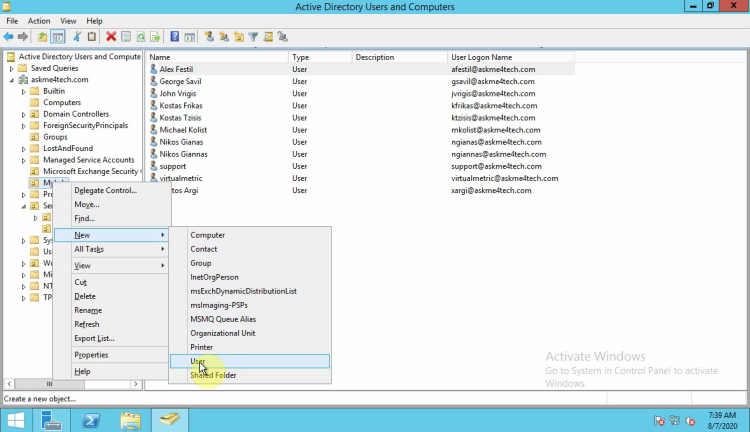Click the Back arrow toolbar icon
The width and height of the screenshot is (750, 432).
click(8, 37)
